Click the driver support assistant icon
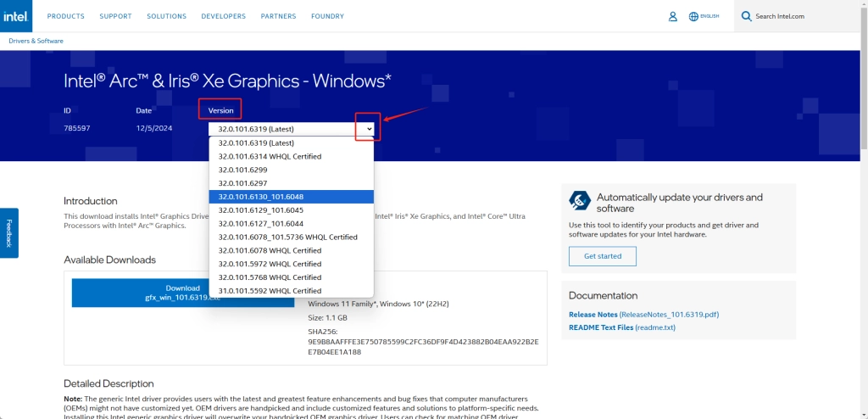This screenshot has width=868, height=419. (x=580, y=201)
